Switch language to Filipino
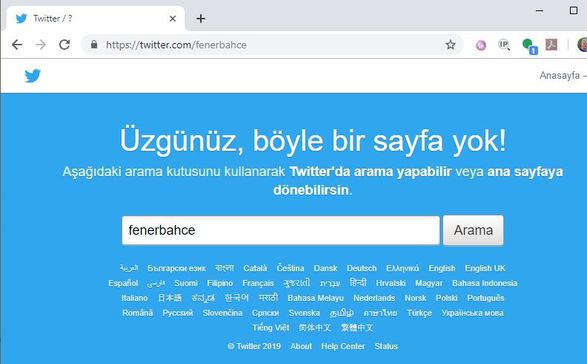Screen dimensions: 587x364 (x=220, y=283)
